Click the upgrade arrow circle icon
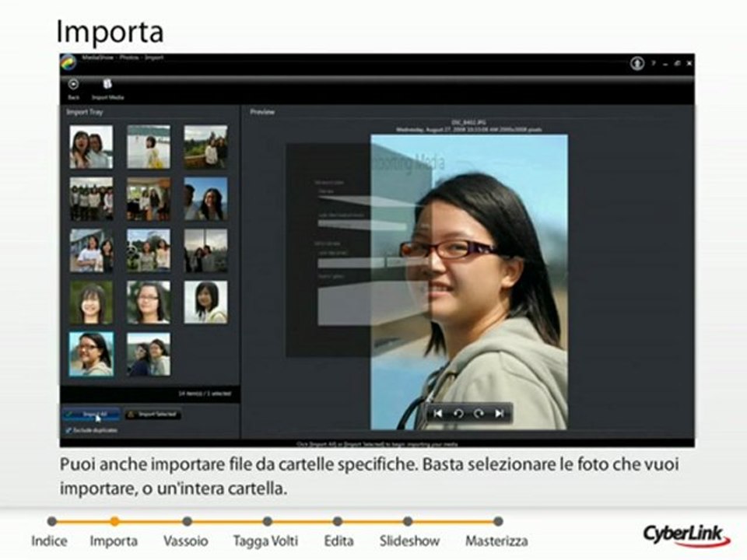 pyautogui.click(x=637, y=63)
